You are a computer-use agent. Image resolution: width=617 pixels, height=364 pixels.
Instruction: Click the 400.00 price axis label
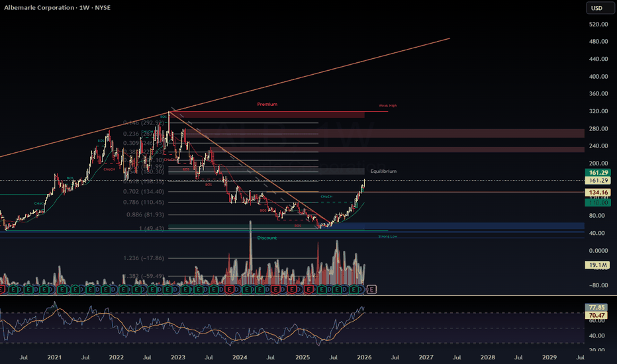pos(598,76)
